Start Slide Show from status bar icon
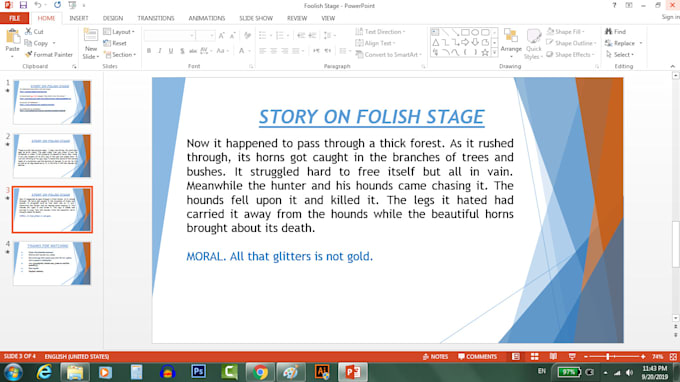680x382 pixels. pyautogui.click(x=572, y=356)
